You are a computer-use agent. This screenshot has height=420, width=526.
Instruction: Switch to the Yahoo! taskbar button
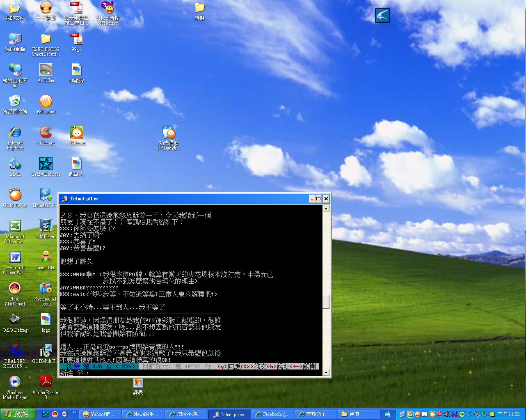[98, 414]
